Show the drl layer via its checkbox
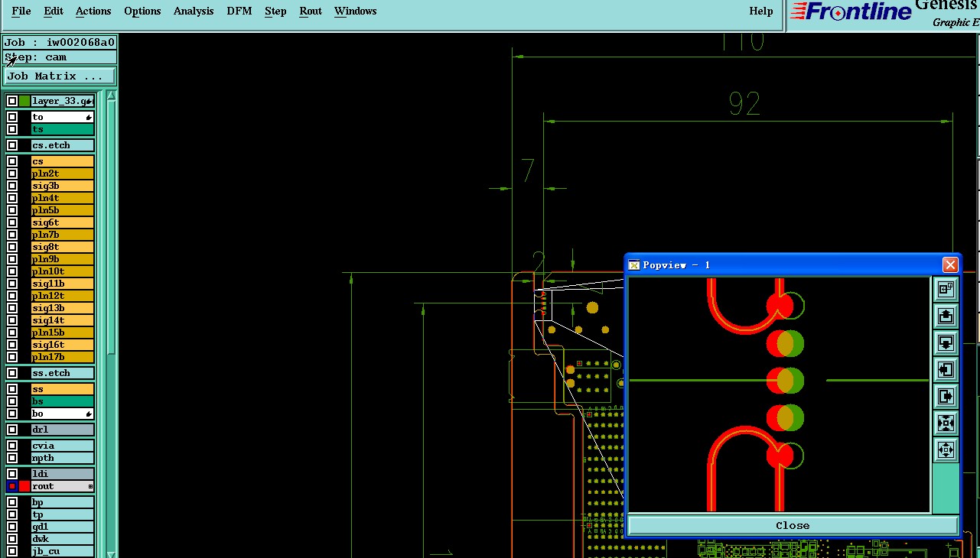This screenshot has width=980, height=558. click(12, 430)
